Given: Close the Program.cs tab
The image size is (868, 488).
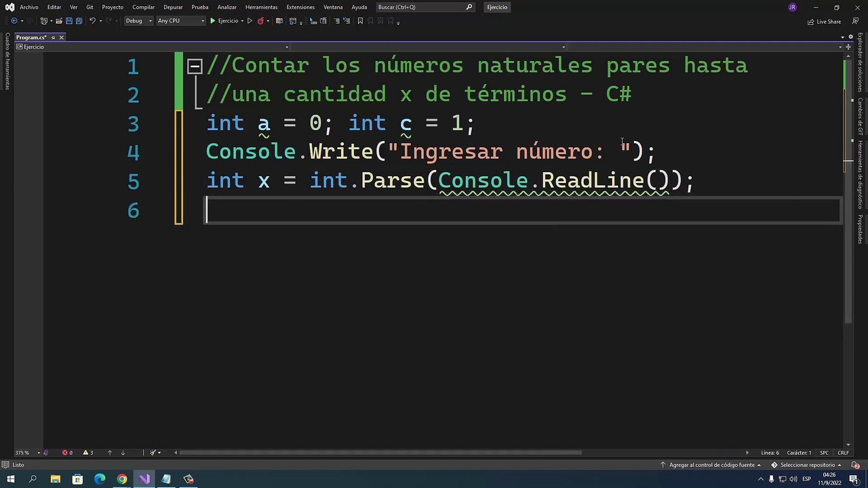Looking at the screenshot, I should tap(61, 37).
